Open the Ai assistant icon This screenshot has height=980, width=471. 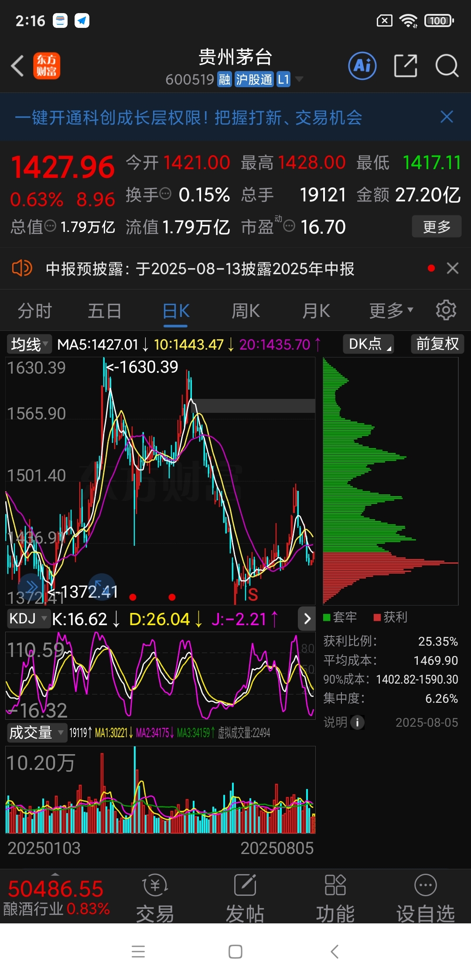click(362, 66)
